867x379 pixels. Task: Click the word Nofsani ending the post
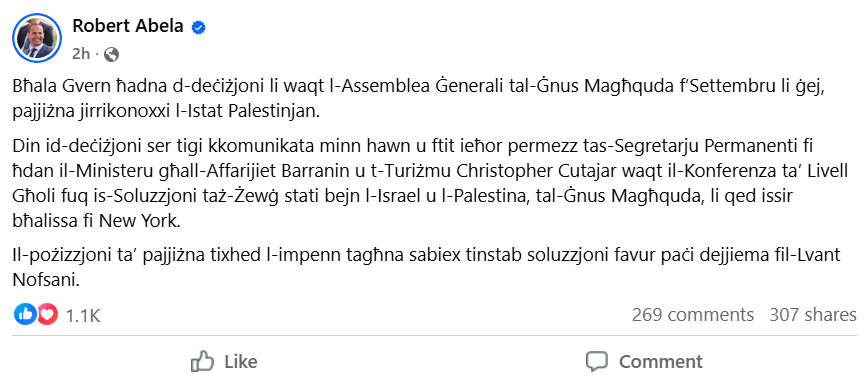click(x=46, y=280)
